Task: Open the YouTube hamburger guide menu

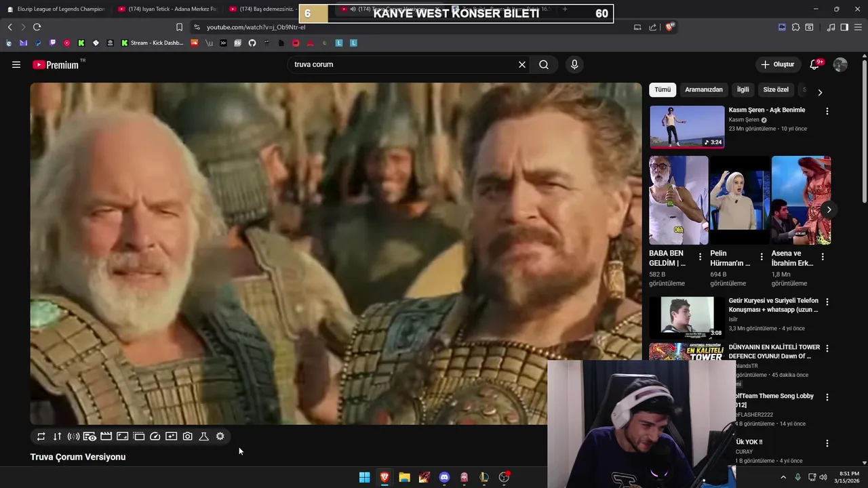Action: click(x=16, y=64)
